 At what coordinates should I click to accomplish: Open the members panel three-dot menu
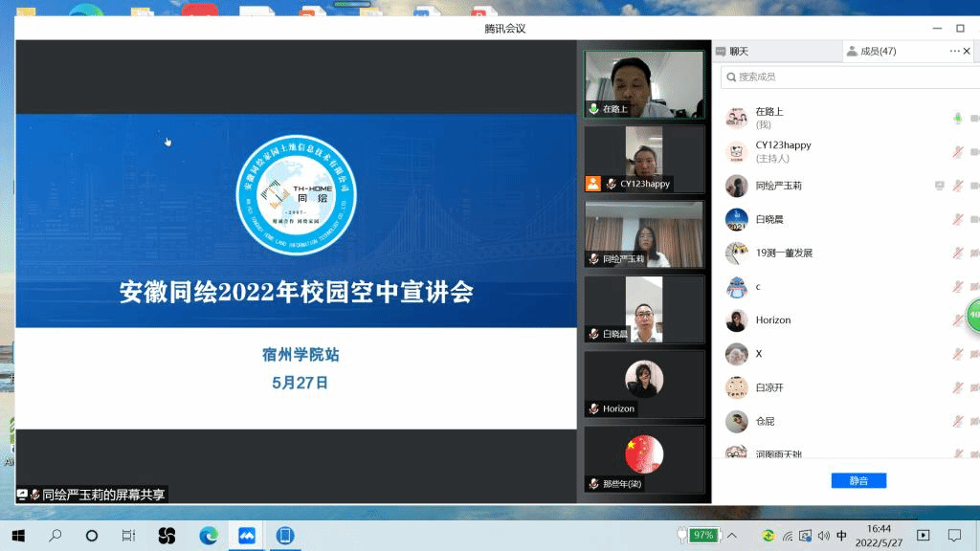[x=954, y=52]
